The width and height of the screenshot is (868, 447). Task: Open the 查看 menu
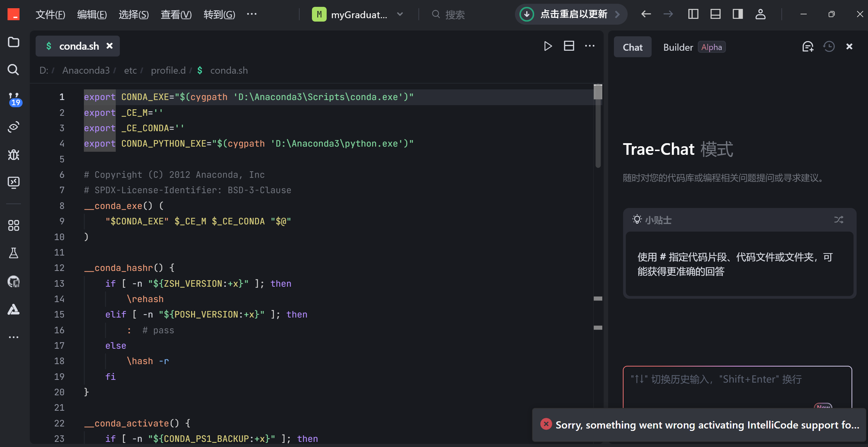click(x=176, y=14)
